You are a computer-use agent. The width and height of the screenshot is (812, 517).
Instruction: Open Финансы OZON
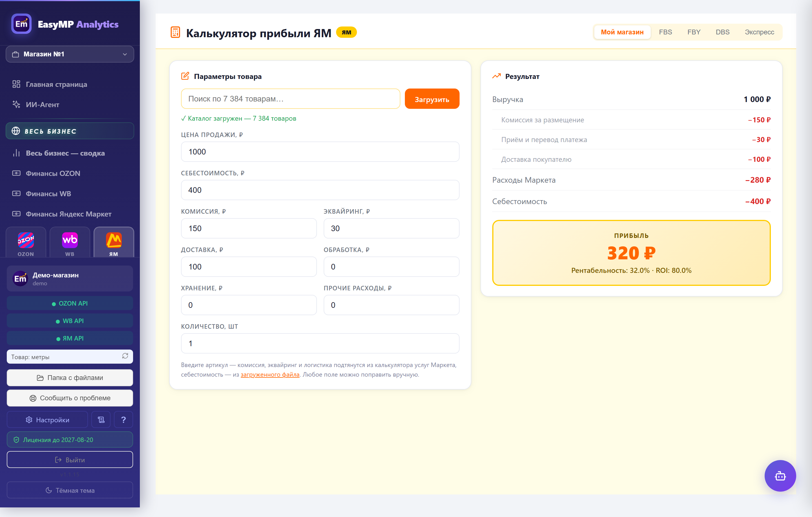(x=70, y=173)
